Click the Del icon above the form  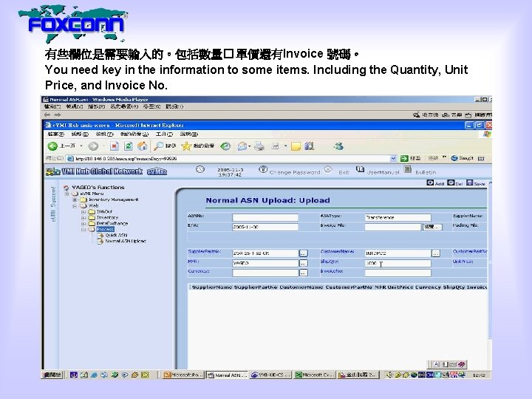tap(451, 183)
